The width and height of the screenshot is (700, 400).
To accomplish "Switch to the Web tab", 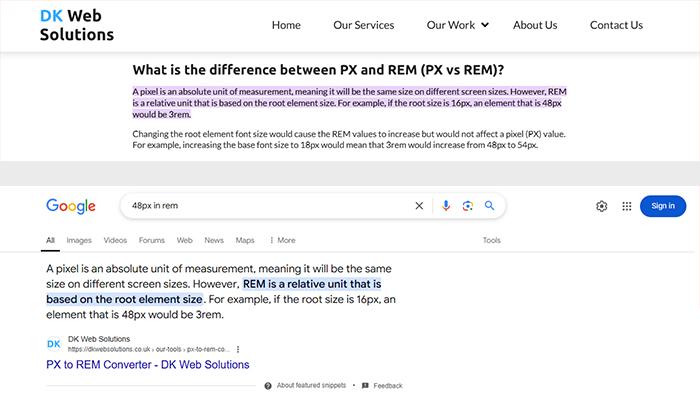I will pyautogui.click(x=184, y=240).
